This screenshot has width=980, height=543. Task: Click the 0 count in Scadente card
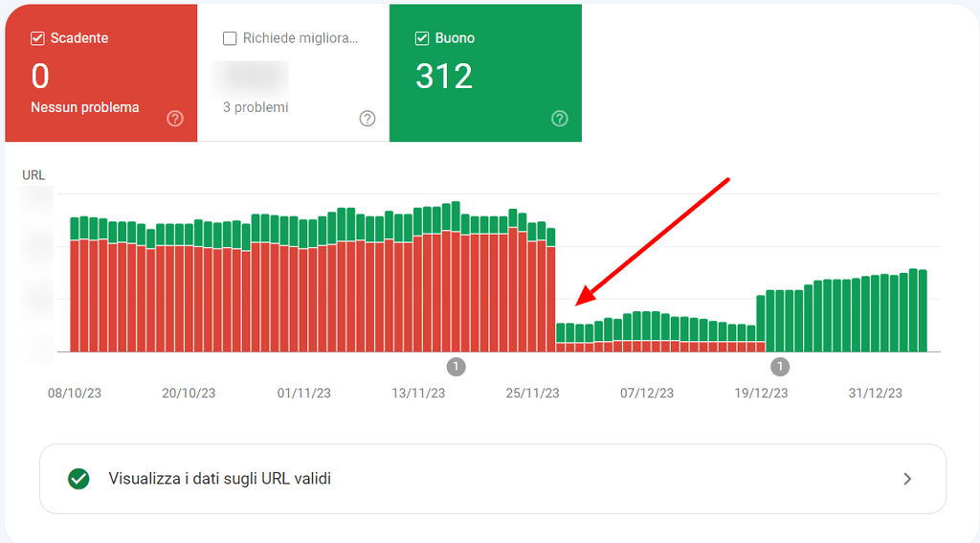point(40,77)
